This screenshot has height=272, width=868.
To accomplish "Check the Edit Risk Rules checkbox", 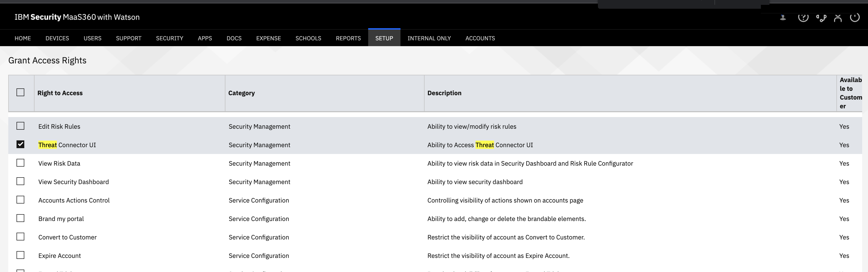I will click(20, 126).
